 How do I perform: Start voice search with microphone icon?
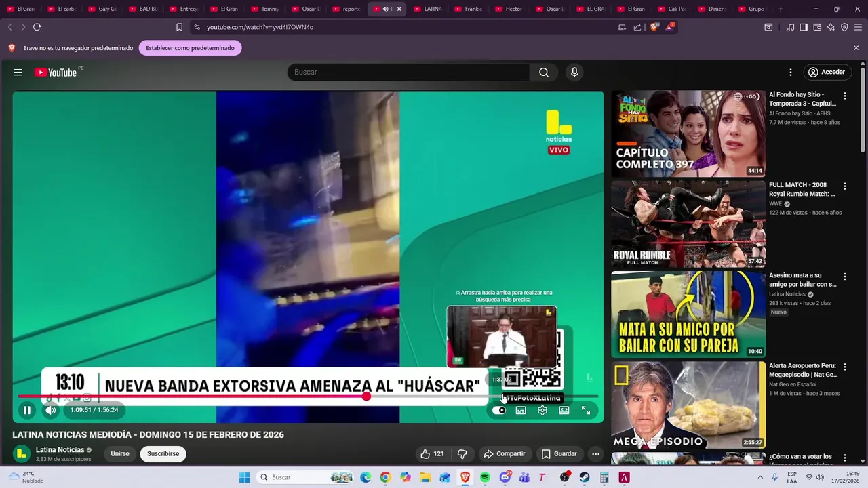tap(574, 72)
